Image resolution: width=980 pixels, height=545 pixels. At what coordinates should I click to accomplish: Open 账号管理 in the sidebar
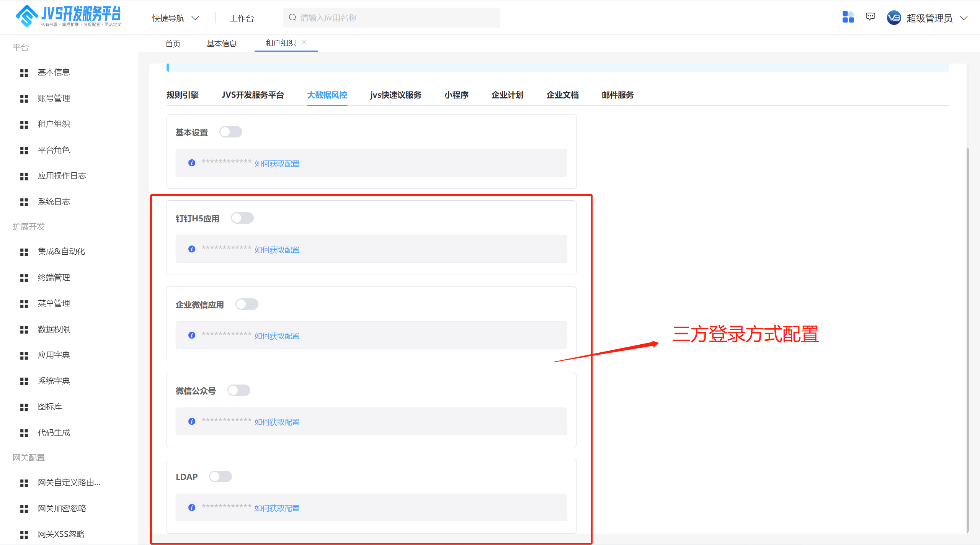tap(54, 98)
